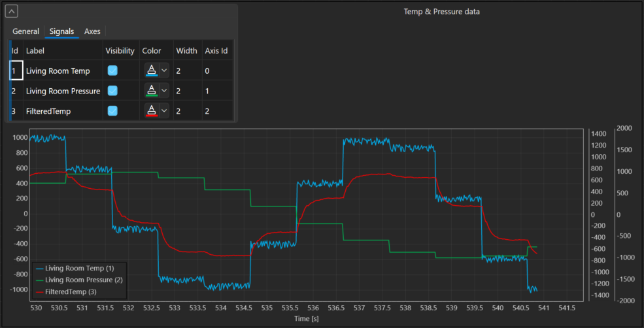Select the Id cell of row 1
This screenshot has height=328, width=644.
coord(16,71)
